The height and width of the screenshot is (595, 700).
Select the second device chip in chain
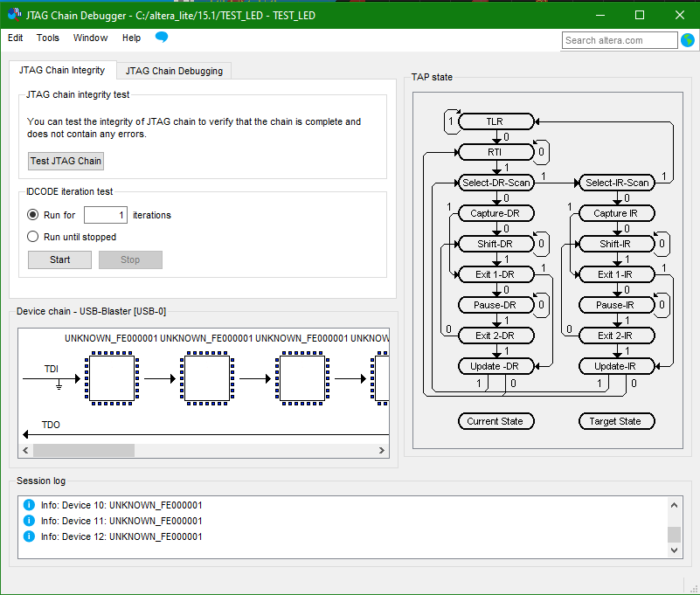(x=206, y=379)
